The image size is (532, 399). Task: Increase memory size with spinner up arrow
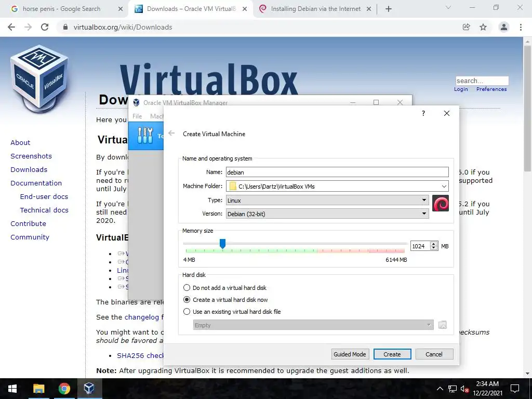click(x=434, y=244)
